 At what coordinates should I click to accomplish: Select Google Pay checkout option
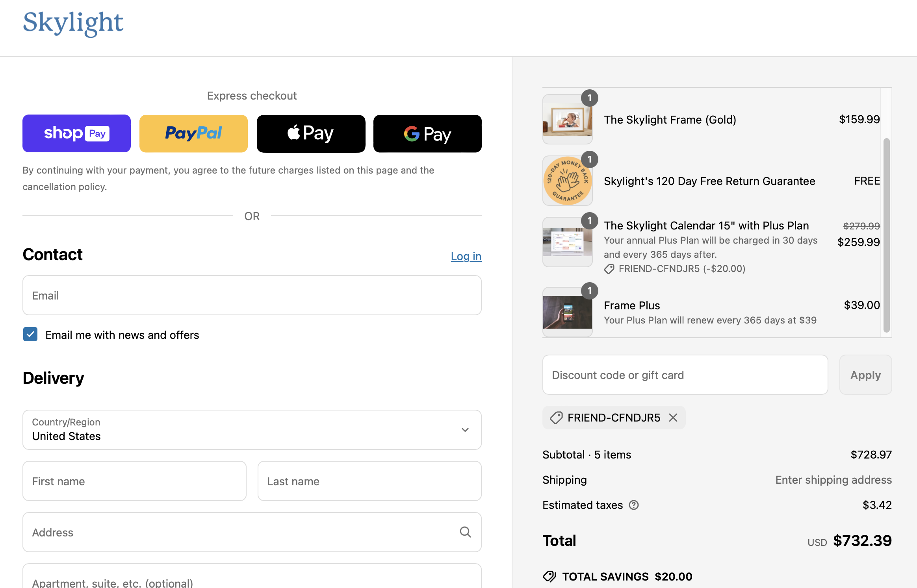427,133
